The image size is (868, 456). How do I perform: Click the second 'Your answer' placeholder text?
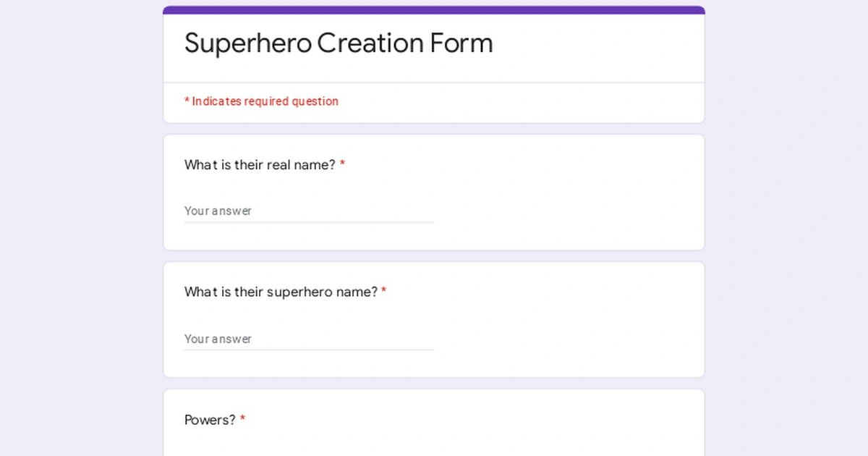tap(218, 339)
